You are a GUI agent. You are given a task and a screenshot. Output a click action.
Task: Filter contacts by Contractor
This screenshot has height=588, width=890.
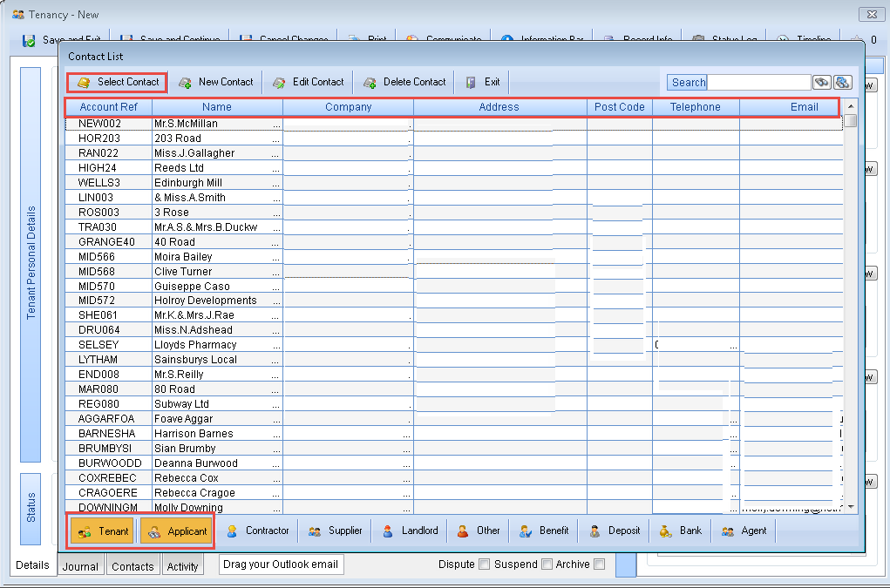point(257,531)
